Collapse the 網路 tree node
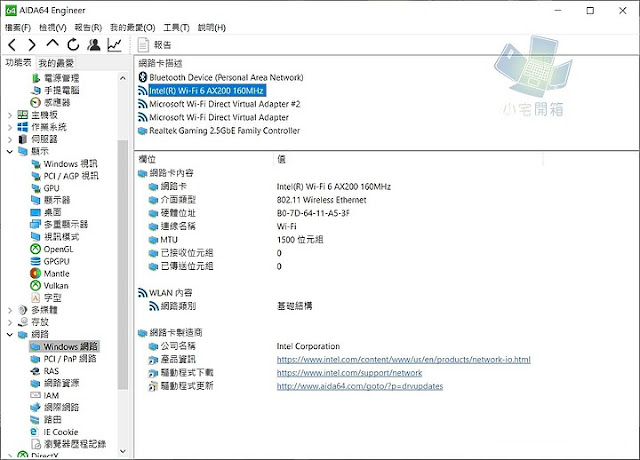Image resolution: width=640 pixels, height=460 pixels. click(x=10, y=334)
